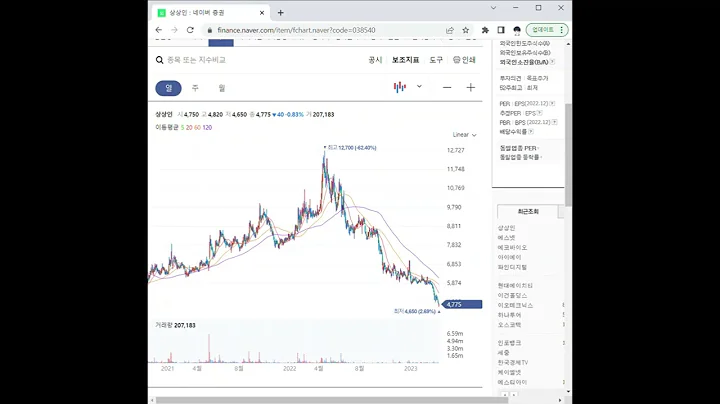The width and height of the screenshot is (720, 404).
Task: Open the 보조지표 indicators menu
Action: pos(405,60)
